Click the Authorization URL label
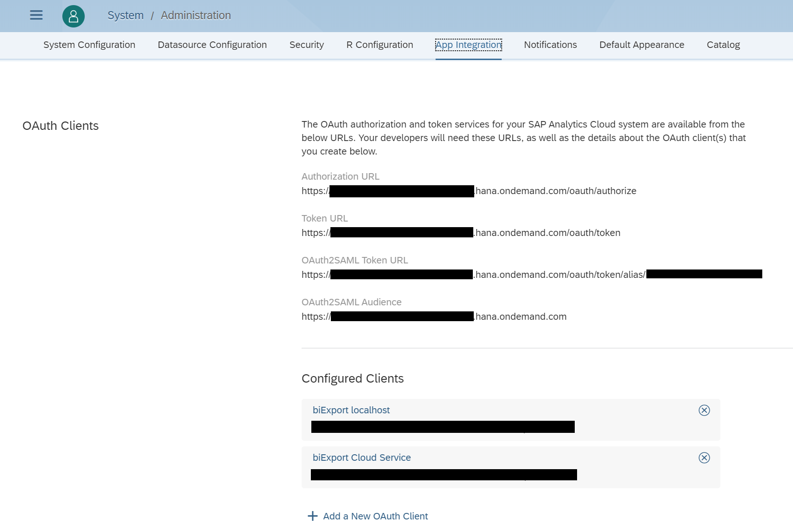 click(341, 176)
